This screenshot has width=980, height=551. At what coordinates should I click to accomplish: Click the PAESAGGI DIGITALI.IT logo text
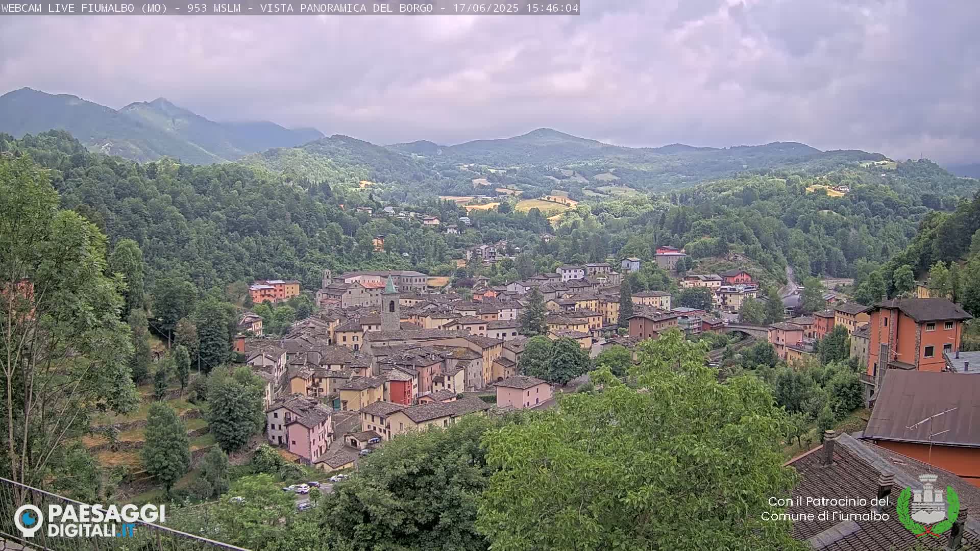[107, 520]
